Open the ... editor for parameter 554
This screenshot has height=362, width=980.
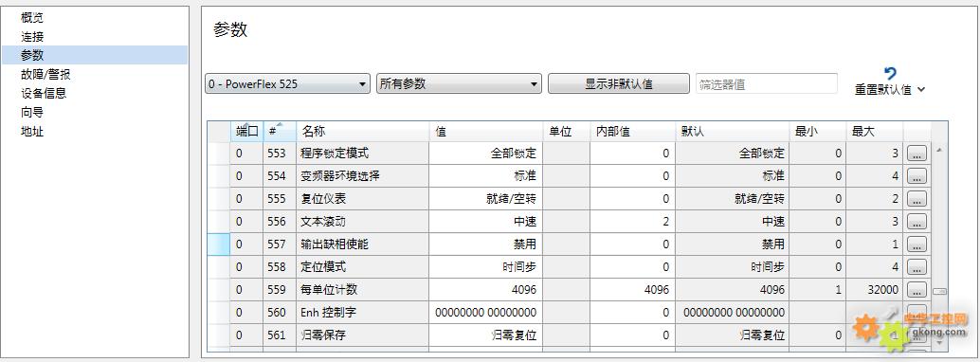(x=916, y=175)
